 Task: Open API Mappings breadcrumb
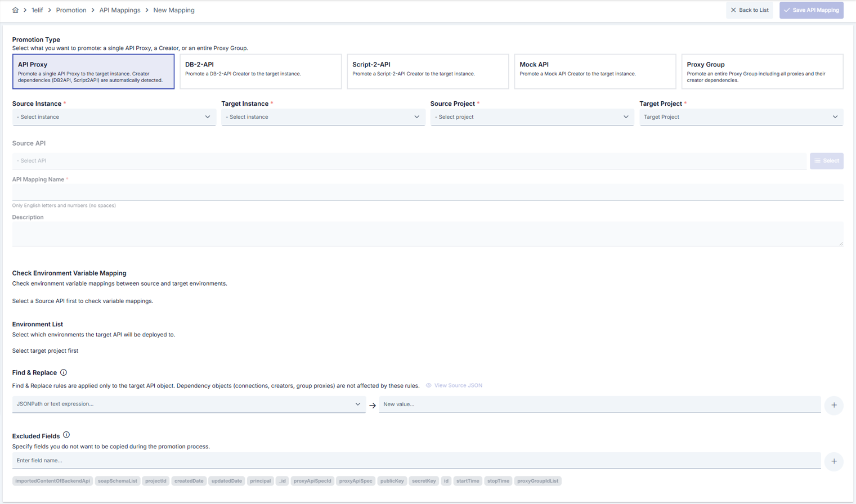point(120,10)
